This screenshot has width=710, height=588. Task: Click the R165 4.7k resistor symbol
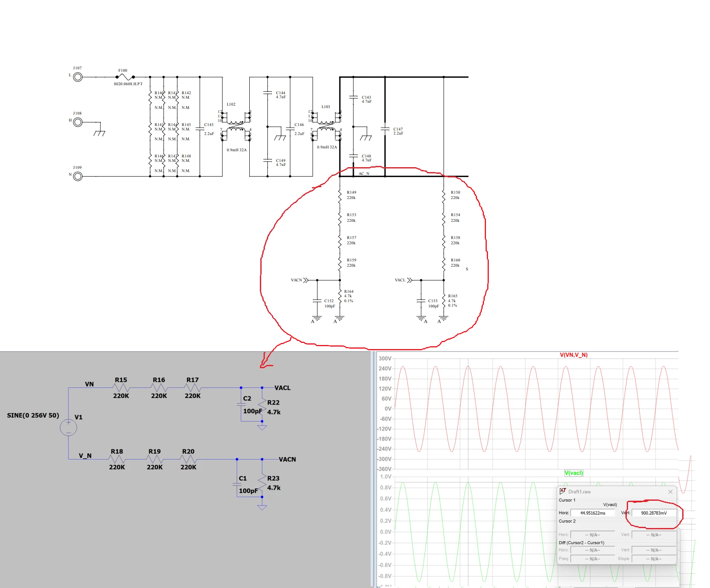(x=444, y=301)
